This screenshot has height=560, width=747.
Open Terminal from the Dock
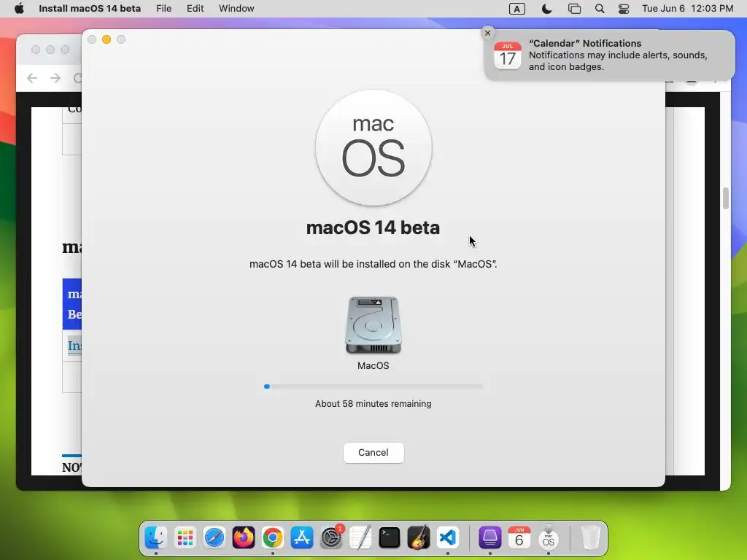click(390, 537)
